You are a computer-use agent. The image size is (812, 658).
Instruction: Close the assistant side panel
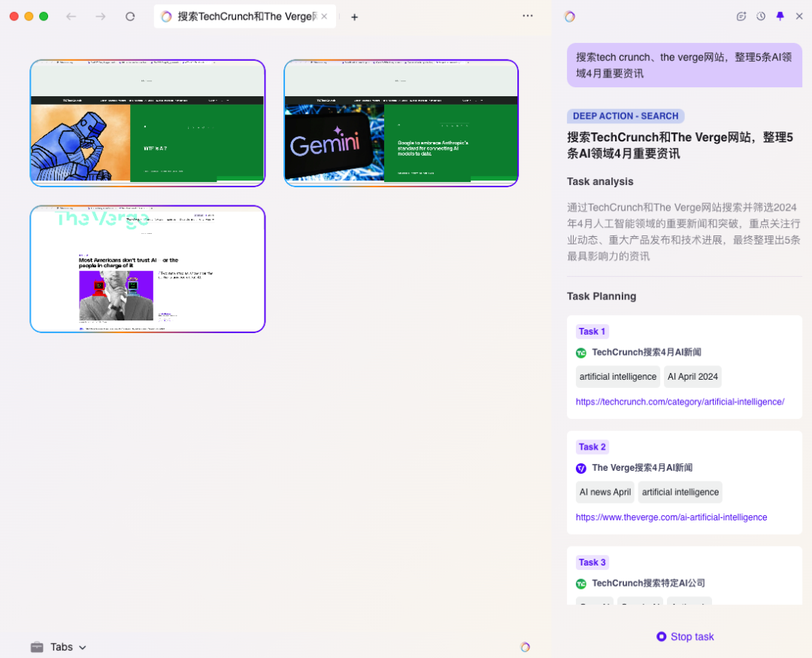pos(799,17)
